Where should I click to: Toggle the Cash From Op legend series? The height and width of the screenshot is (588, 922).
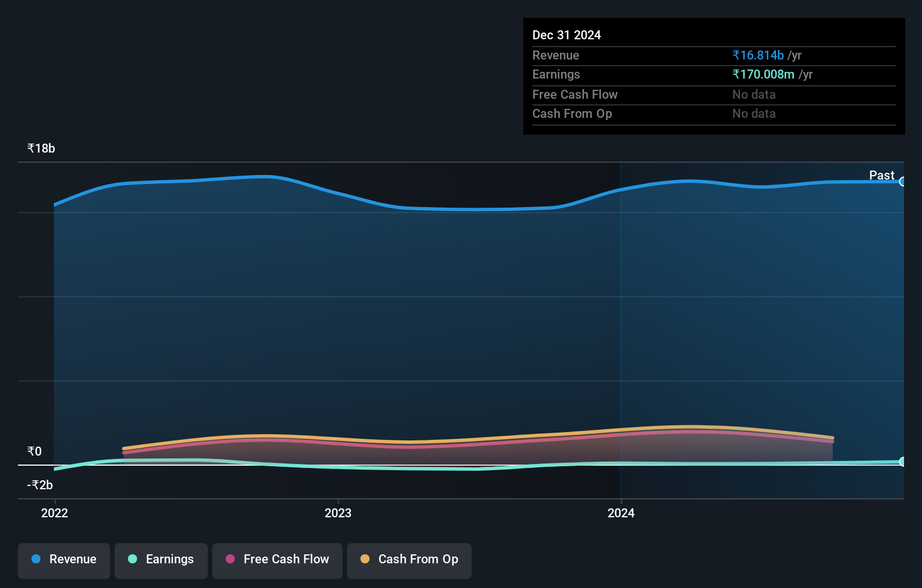click(409, 561)
